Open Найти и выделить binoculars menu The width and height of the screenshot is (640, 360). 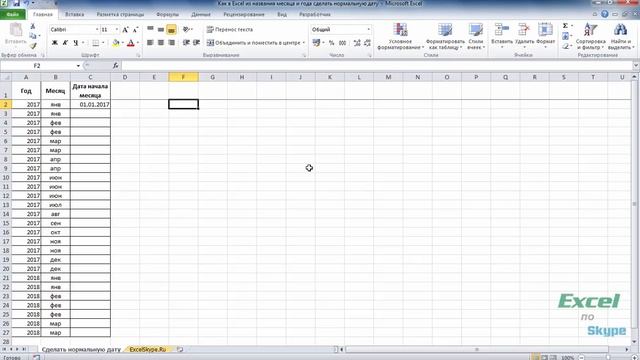click(x=620, y=37)
